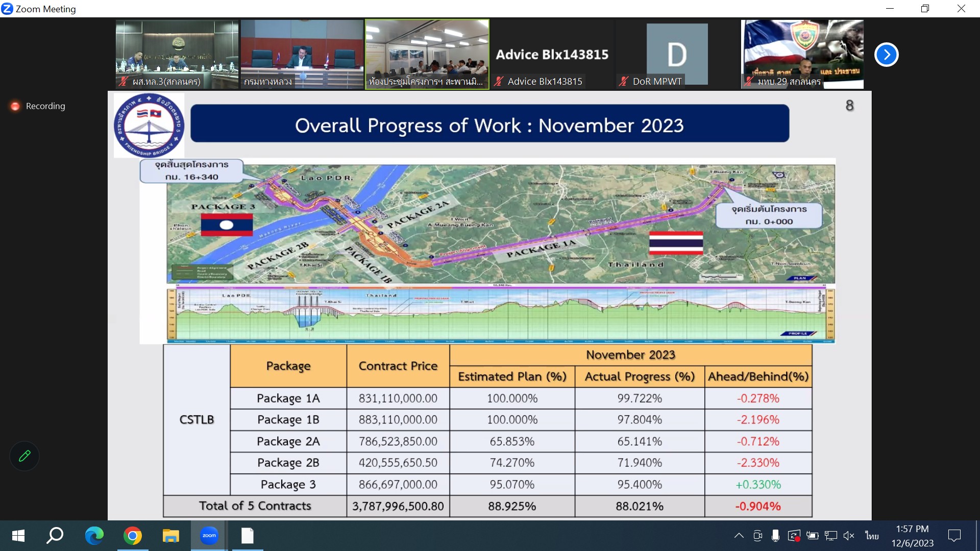980x551 pixels.
Task: Select the DoR MPWT participant tile
Action: click(x=677, y=54)
